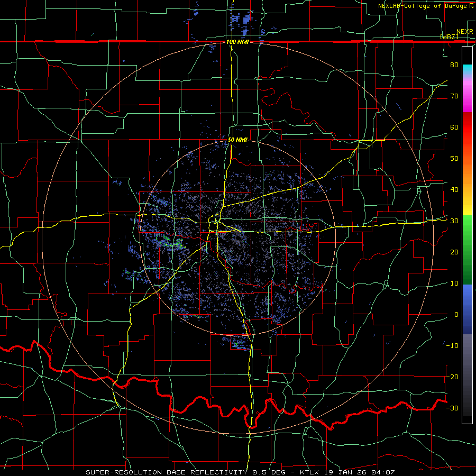Viewport: 476px width, 476px height.
Task: Click the -10 value on the dBZ scale
Action: pos(453,346)
